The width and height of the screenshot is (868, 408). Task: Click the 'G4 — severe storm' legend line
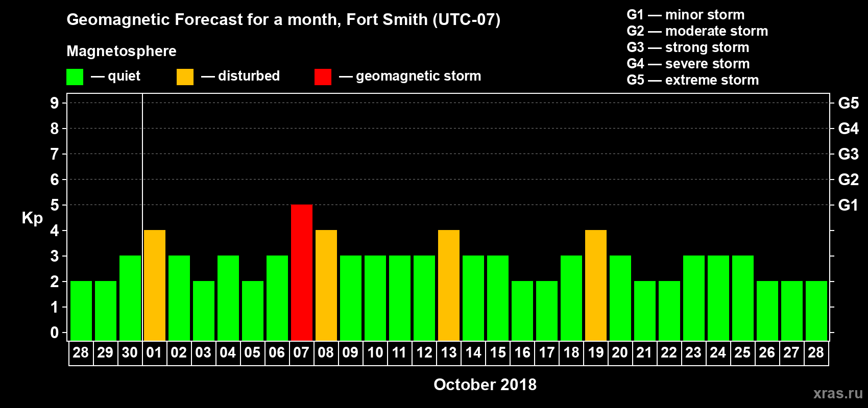point(688,64)
